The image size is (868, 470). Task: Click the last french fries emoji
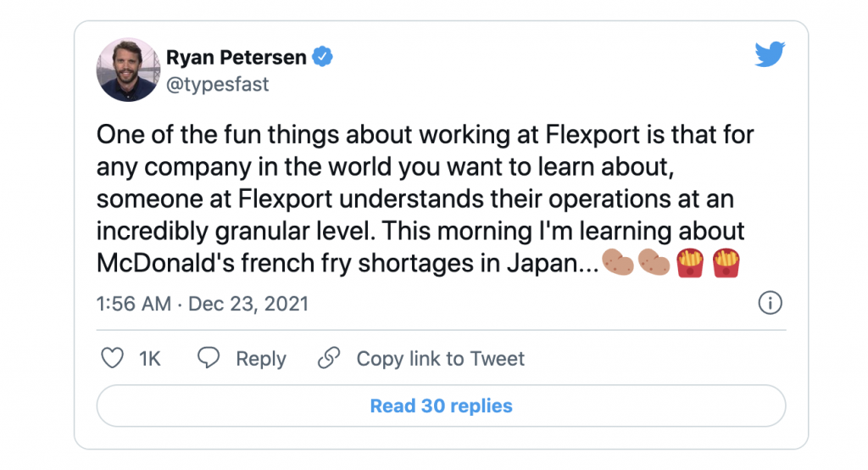(x=723, y=263)
